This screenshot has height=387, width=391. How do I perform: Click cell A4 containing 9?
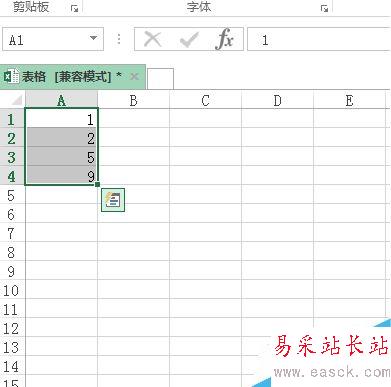pos(61,175)
